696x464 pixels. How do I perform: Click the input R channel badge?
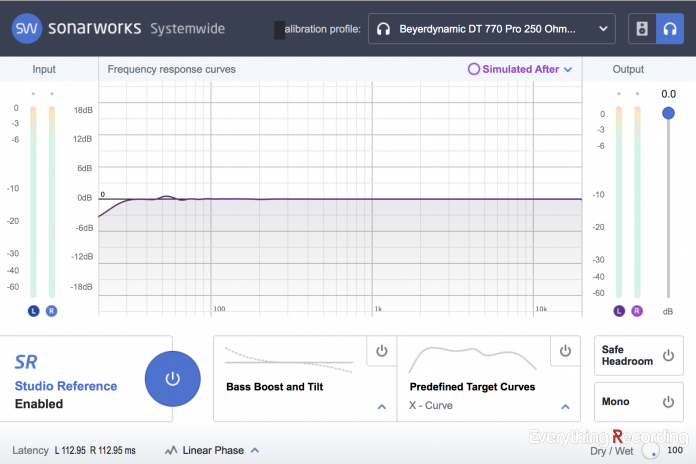click(51, 311)
